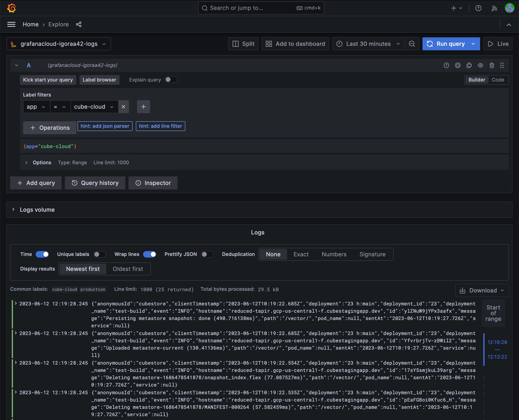Image resolution: width=519 pixels, height=420 pixels.
Task: Switch to Code editor mode
Action: 498,80
